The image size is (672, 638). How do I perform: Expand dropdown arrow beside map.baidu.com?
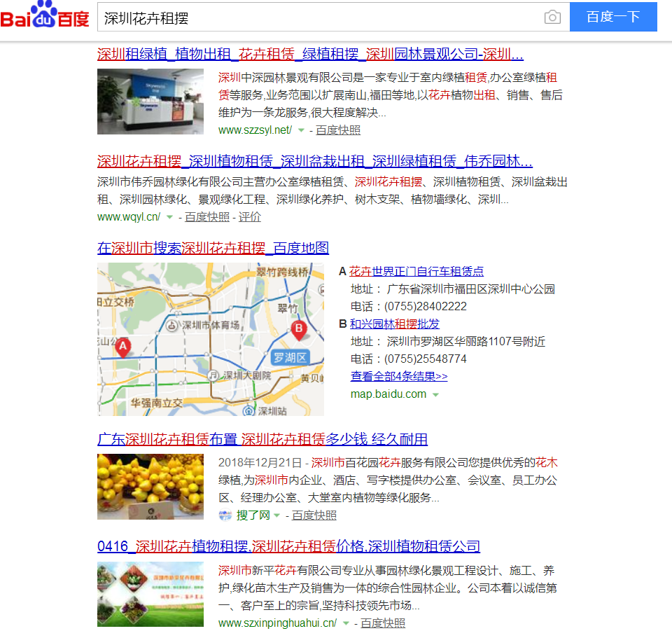[436, 394]
